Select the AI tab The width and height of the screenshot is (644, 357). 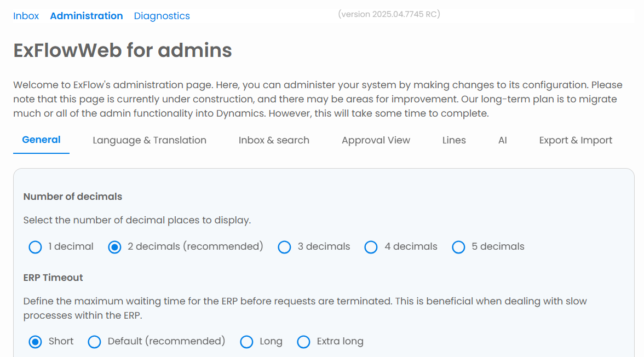click(x=502, y=141)
